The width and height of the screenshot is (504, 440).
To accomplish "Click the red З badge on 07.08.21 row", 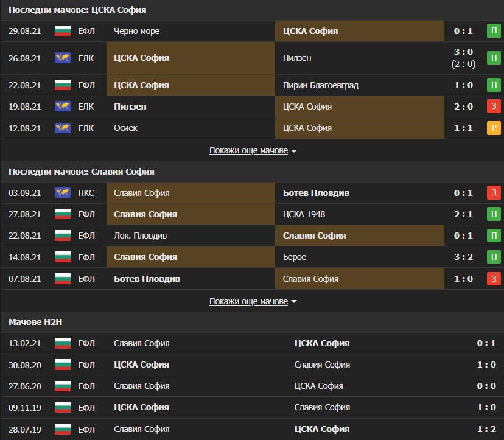I will (x=494, y=279).
